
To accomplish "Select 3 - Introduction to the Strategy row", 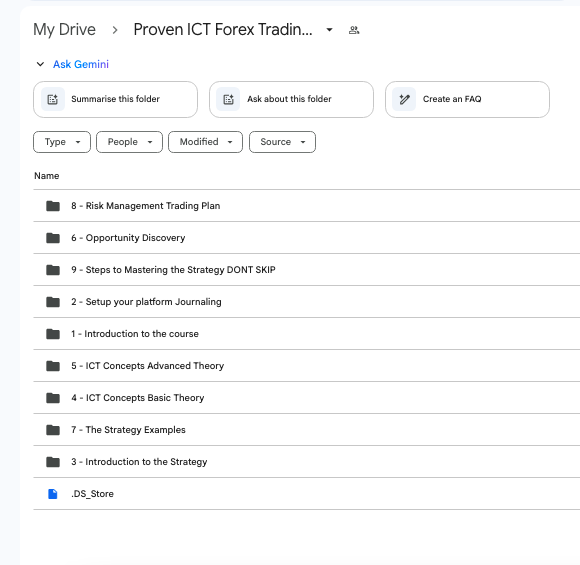I will click(307, 462).
